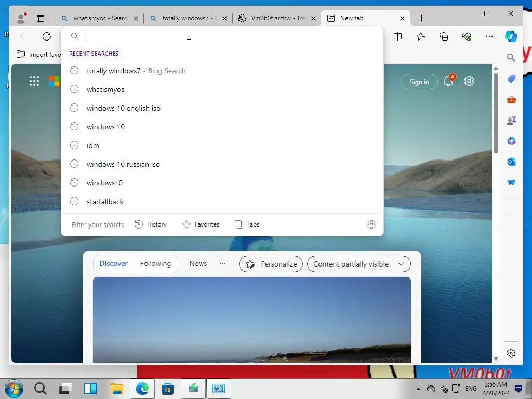This screenshot has width=532, height=399.
Task: Launch Copilot from toolbar
Action: tap(511, 36)
